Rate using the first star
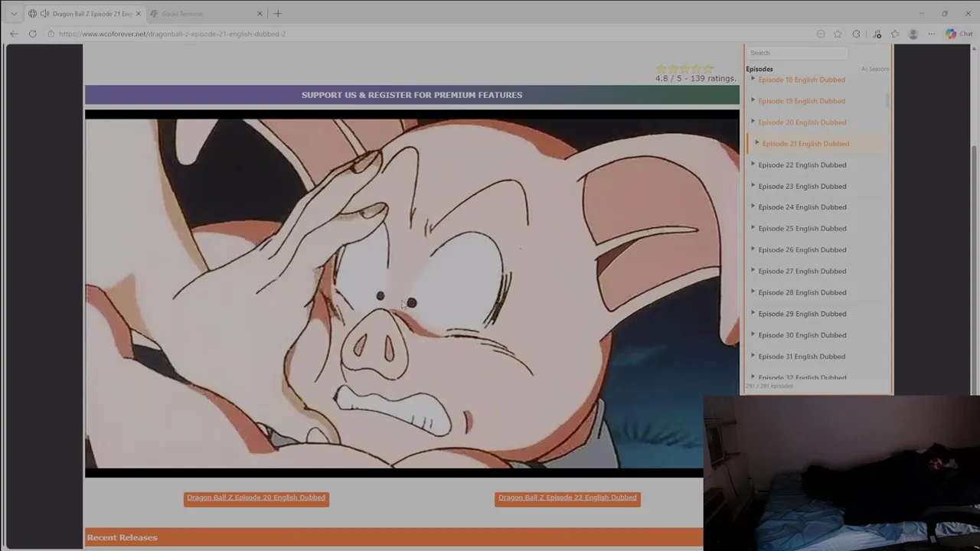 (x=661, y=69)
